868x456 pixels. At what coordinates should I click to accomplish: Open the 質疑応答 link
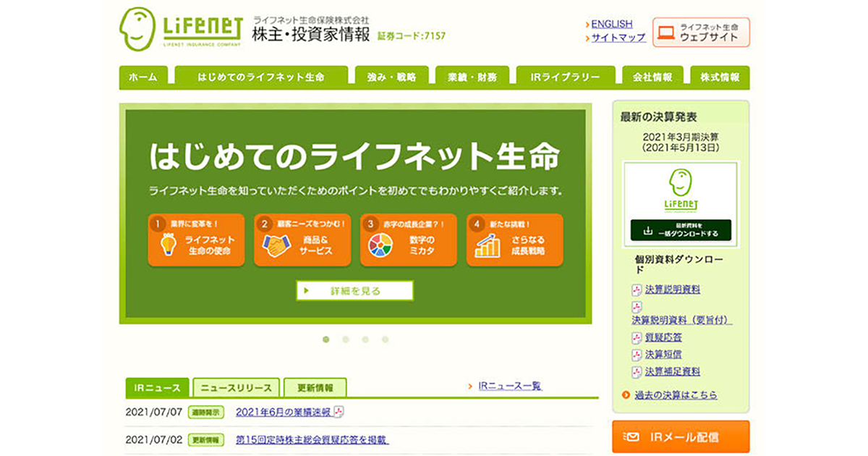click(663, 337)
